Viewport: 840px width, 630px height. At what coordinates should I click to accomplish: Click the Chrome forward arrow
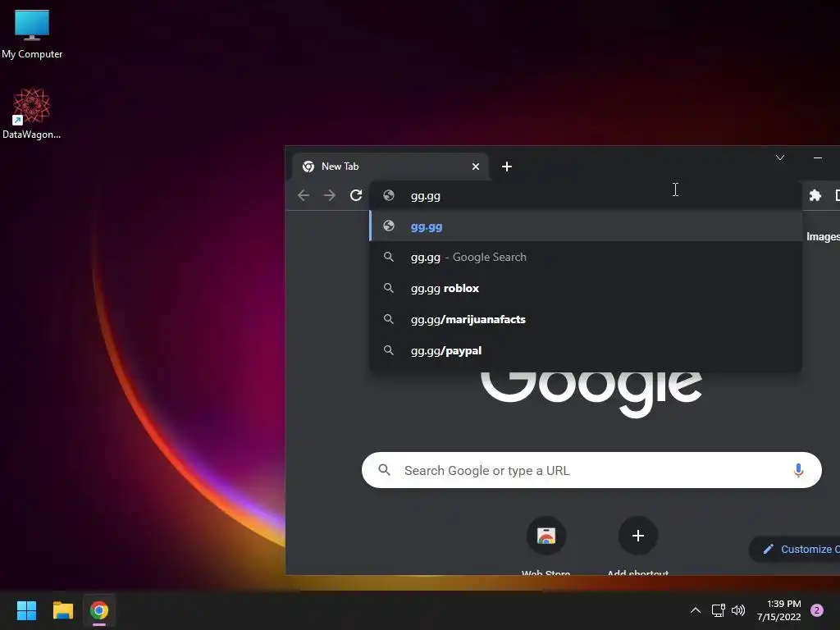(x=330, y=195)
